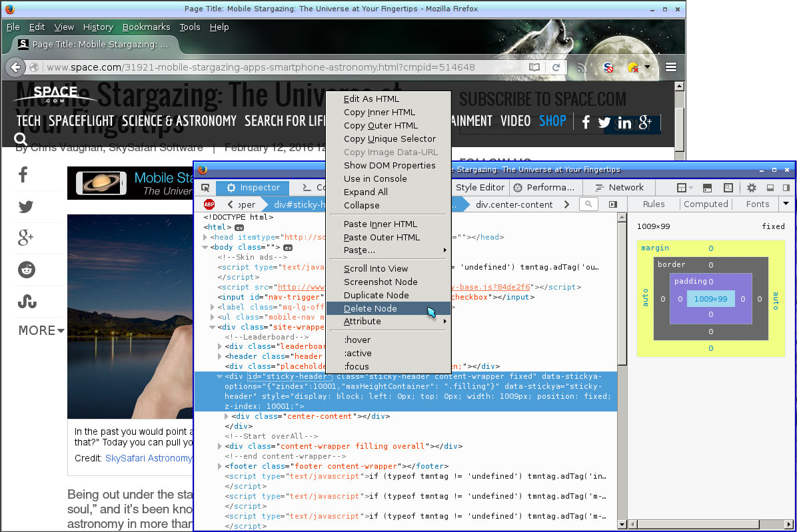797x532 pixels.
Task: Click the Space.com logo
Action: point(55,95)
